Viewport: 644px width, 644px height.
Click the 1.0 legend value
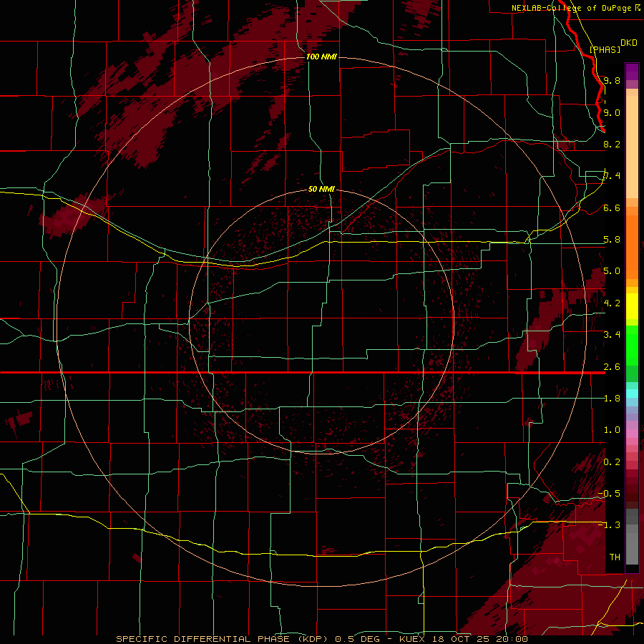(612, 430)
